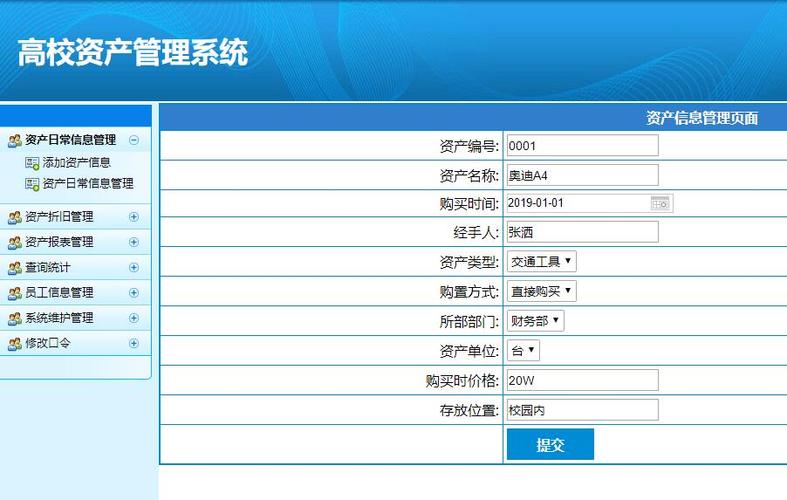Click the 资产类型: label
The width and height of the screenshot is (787, 500).
coord(469,262)
